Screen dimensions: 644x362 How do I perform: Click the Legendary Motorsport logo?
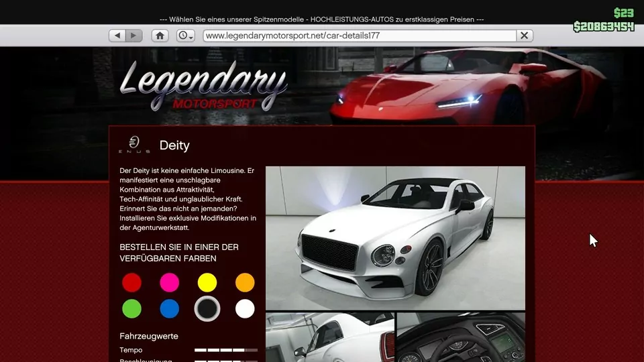pos(203,86)
